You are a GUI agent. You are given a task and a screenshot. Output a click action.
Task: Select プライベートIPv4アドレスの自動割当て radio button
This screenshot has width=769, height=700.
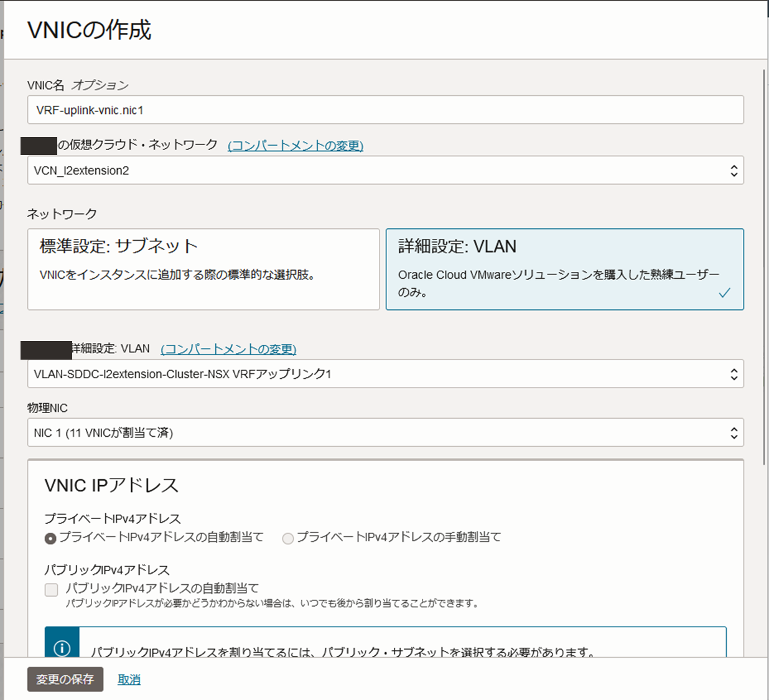coord(50,538)
